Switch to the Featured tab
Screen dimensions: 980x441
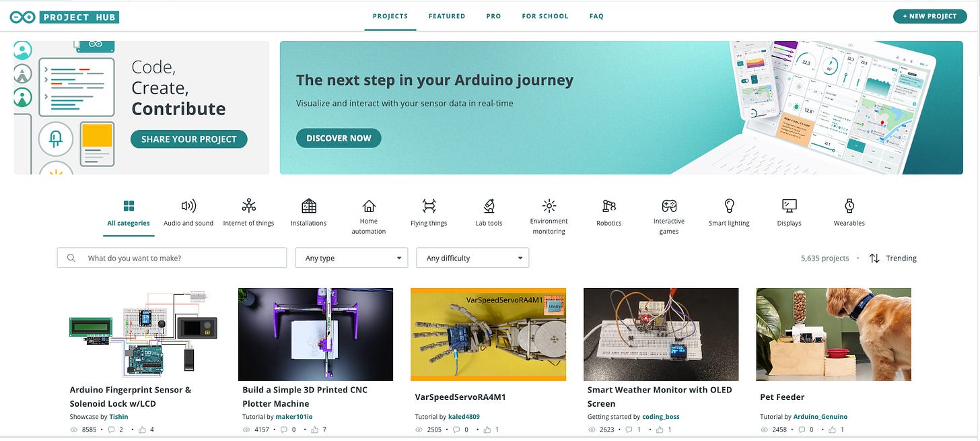click(x=447, y=16)
